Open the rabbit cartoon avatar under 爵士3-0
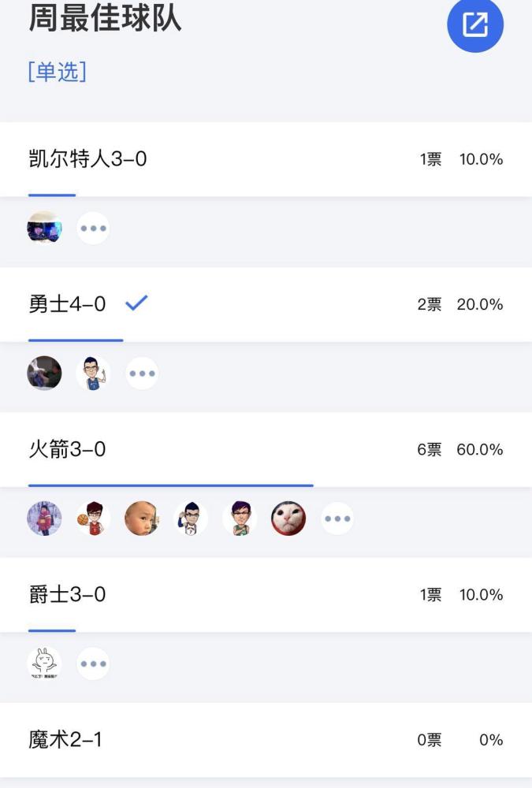532x788 pixels. coord(44,663)
